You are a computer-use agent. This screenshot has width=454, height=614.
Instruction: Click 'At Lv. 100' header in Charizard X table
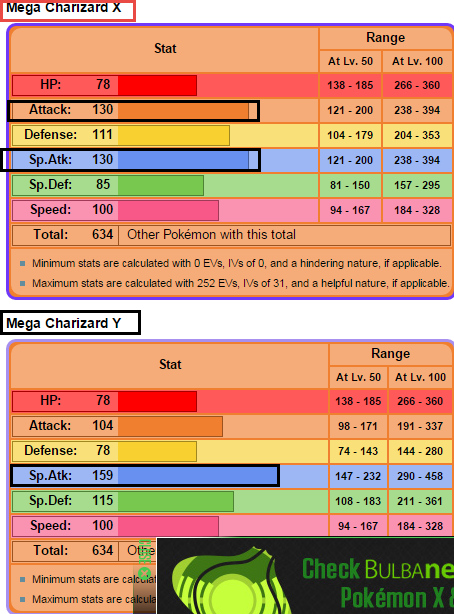417,61
